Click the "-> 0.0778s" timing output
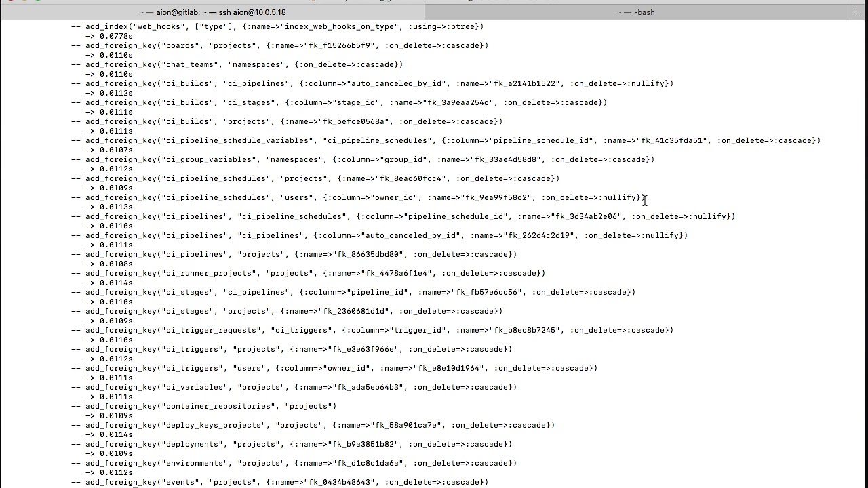 pyautogui.click(x=109, y=36)
